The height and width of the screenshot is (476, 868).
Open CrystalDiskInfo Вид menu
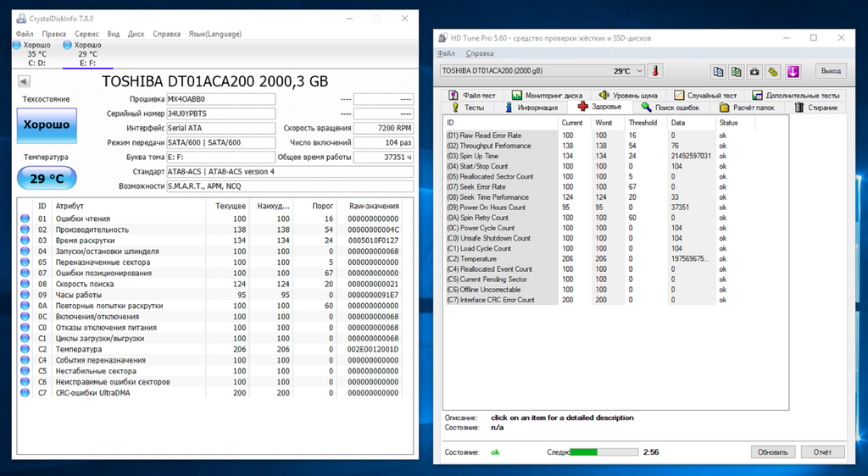pyautogui.click(x=114, y=34)
